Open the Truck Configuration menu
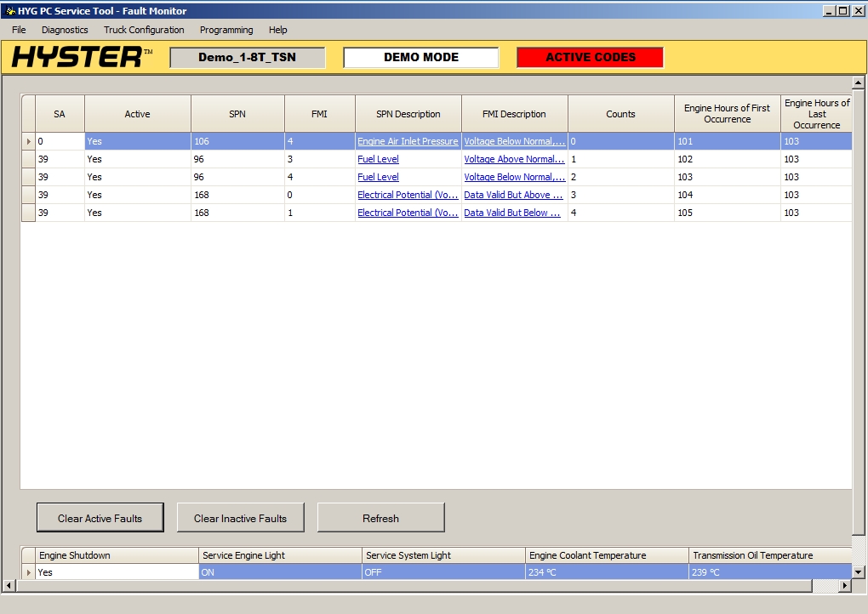Viewport: 868px width, 614px height. tap(144, 30)
